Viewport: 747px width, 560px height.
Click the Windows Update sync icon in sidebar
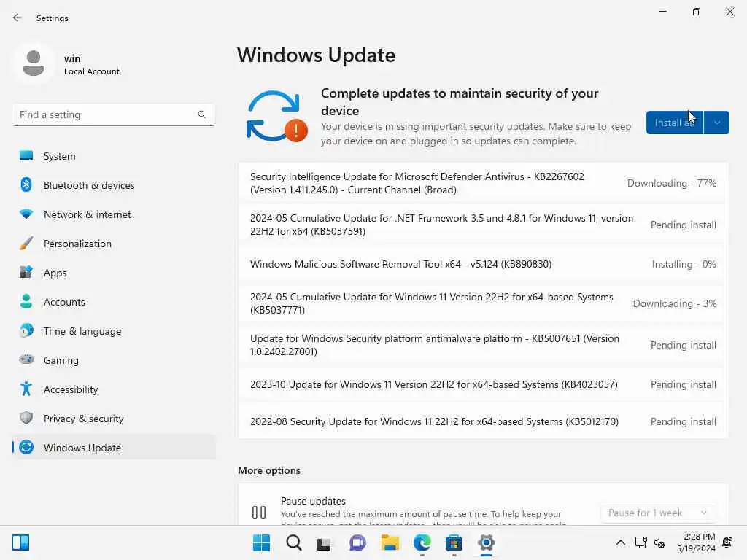26,447
